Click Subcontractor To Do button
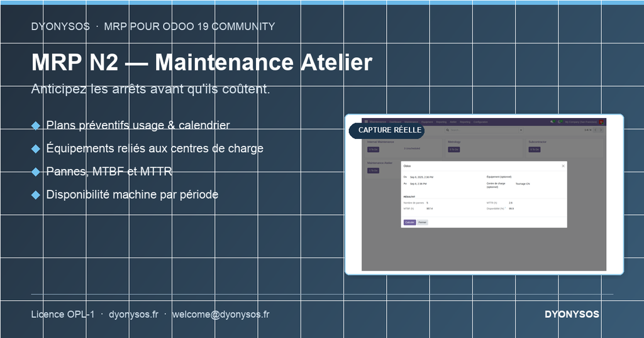Image resolution: width=644 pixels, height=338 pixels. tap(535, 150)
